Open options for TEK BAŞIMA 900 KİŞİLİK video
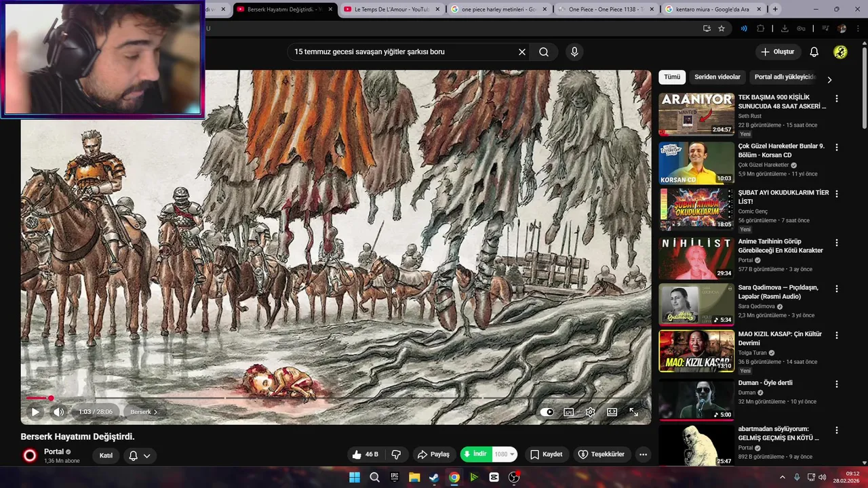 (836, 98)
